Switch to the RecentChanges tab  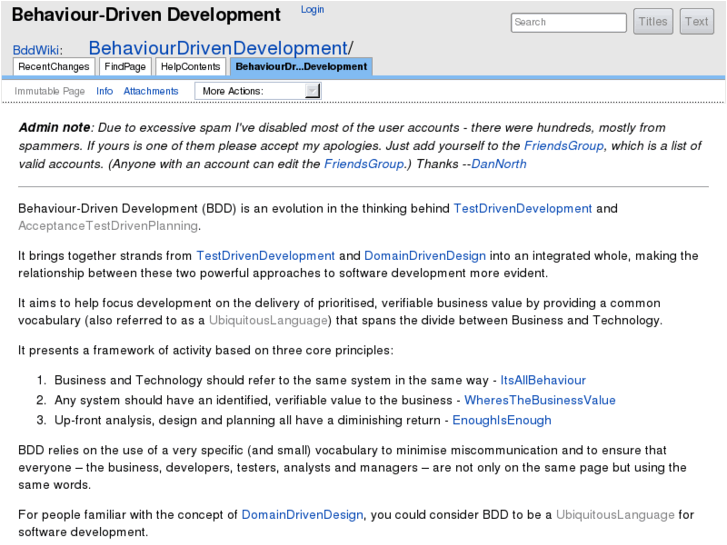[54, 67]
